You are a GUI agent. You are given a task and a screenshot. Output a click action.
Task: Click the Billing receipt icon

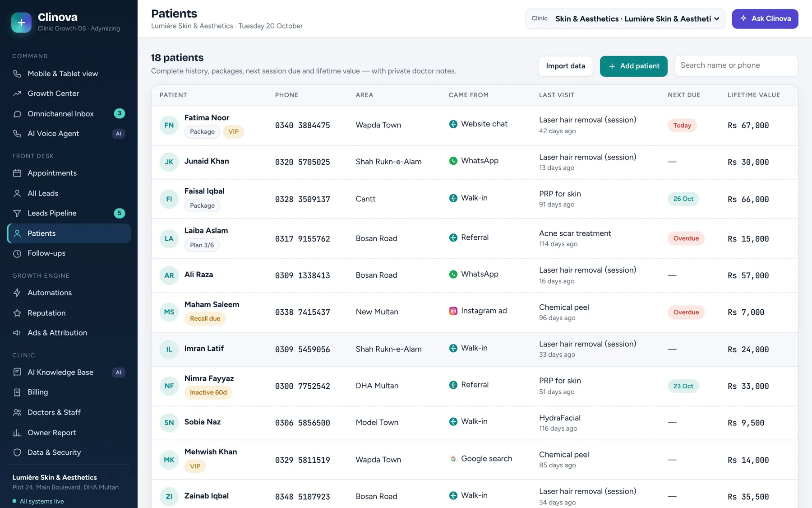17,392
